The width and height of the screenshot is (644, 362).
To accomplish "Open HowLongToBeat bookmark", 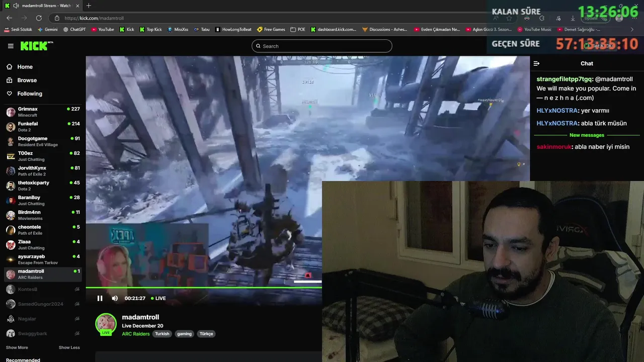I will click(233, 30).
